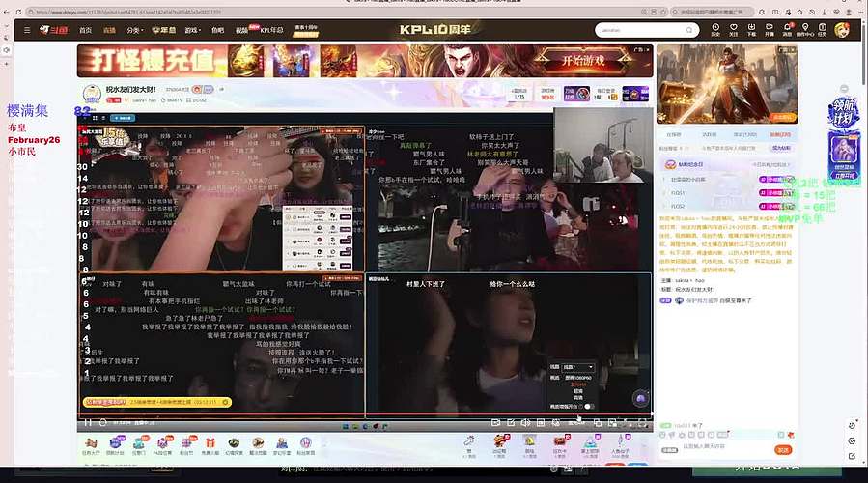Click the magnifier search icon
This screenshot has height=483, width=868.
pyautogui.click(x=689, y=30)
